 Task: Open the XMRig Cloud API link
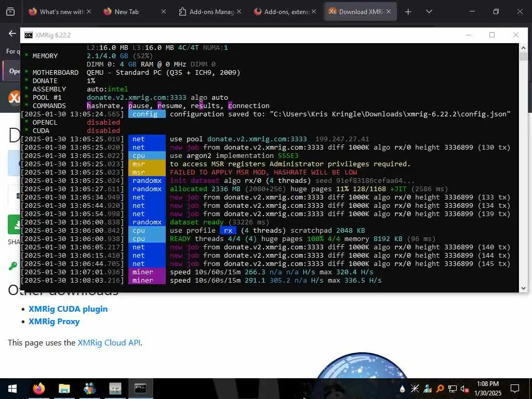coord(109,343)
